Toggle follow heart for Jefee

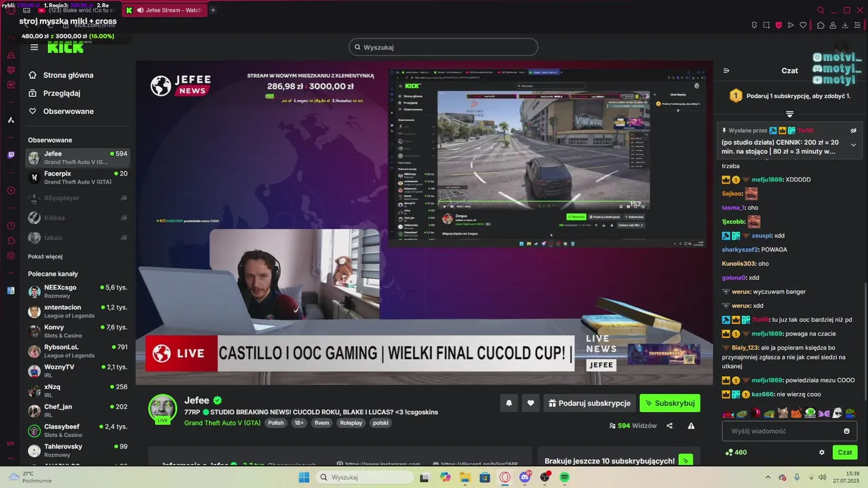530,403
